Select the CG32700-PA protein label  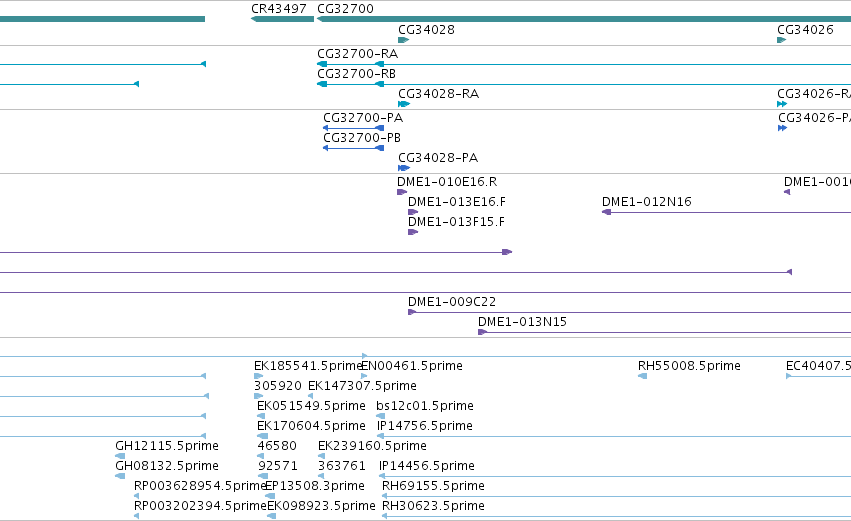(x=363, y=118)
